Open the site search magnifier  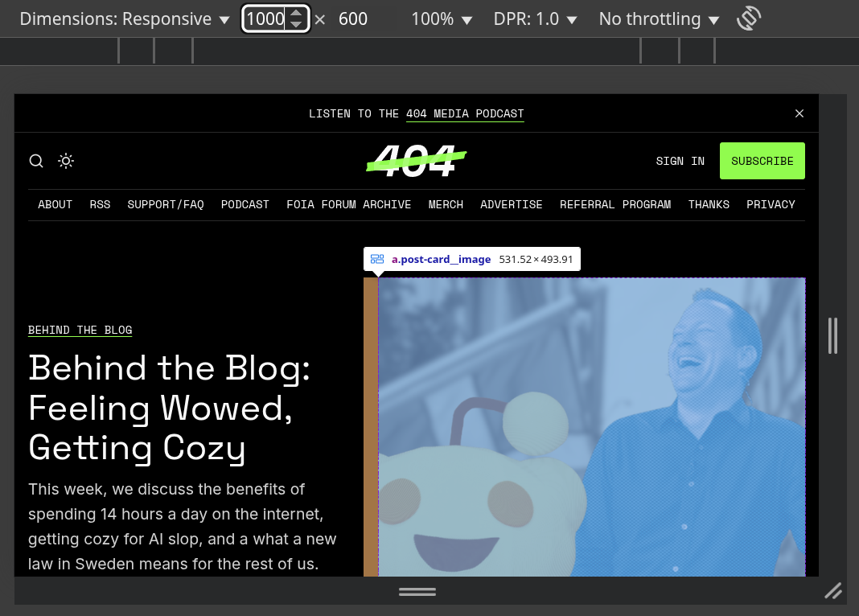36,161
